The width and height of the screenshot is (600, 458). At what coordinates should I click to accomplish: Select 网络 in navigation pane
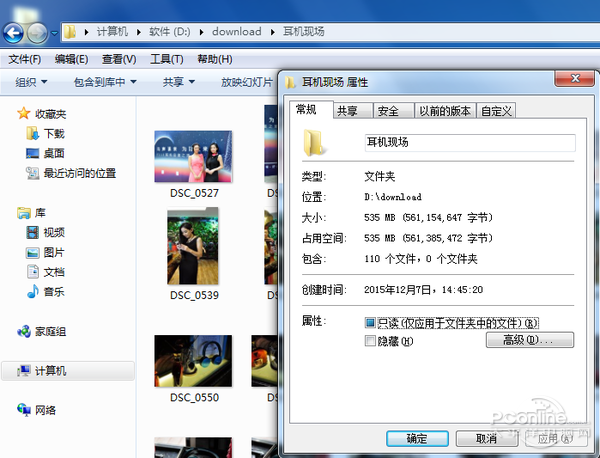coord(37,410)
